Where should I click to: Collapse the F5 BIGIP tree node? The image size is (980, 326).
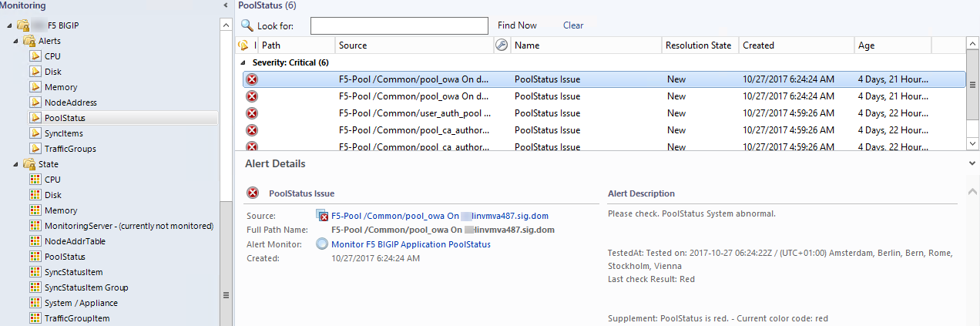[9, 25]
